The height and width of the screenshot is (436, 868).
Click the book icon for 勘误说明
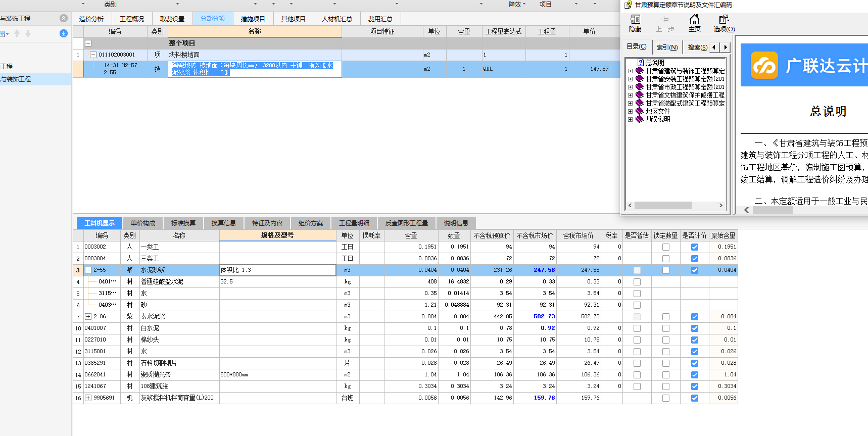point(640,119)
